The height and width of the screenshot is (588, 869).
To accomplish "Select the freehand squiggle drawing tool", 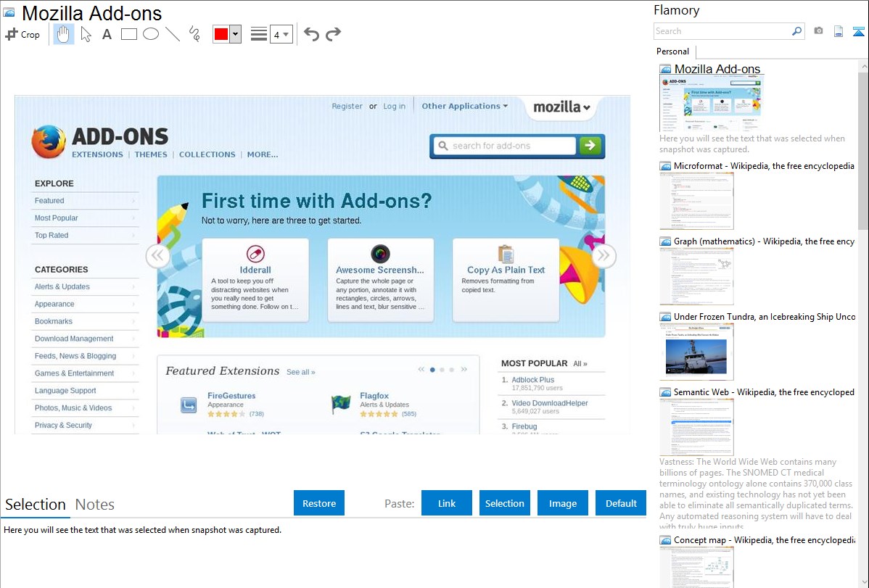I will pyautogui.click(x=194, y=34).
